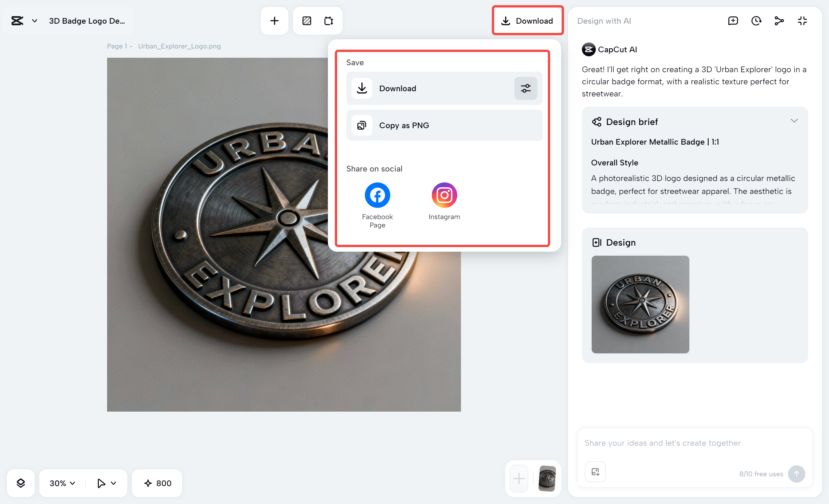829x504 pixels.
Task: Click the workflow share icon in AI panel
Action: coord(779,21)
